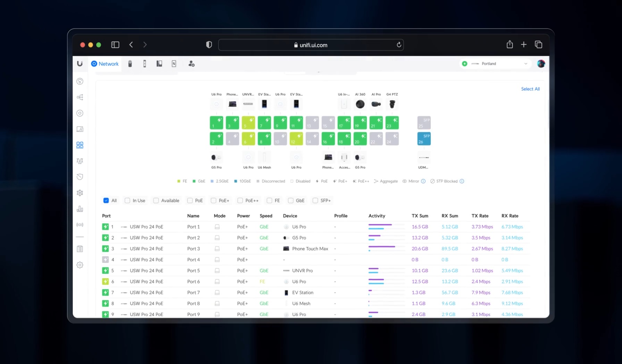This screenshot has height=364, width=622.
Task: Click the unifi.ui.com address bar
Action: (x=311, y=45)
